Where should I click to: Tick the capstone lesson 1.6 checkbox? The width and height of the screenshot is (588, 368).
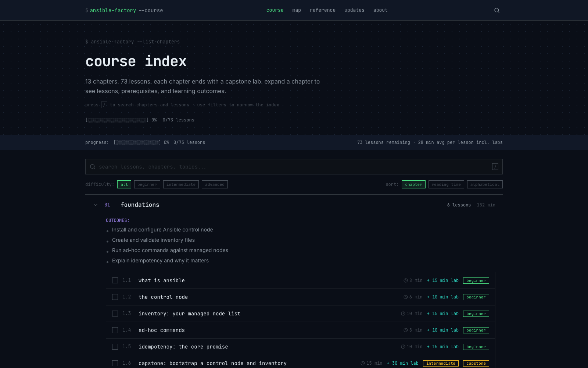point(115,363)
